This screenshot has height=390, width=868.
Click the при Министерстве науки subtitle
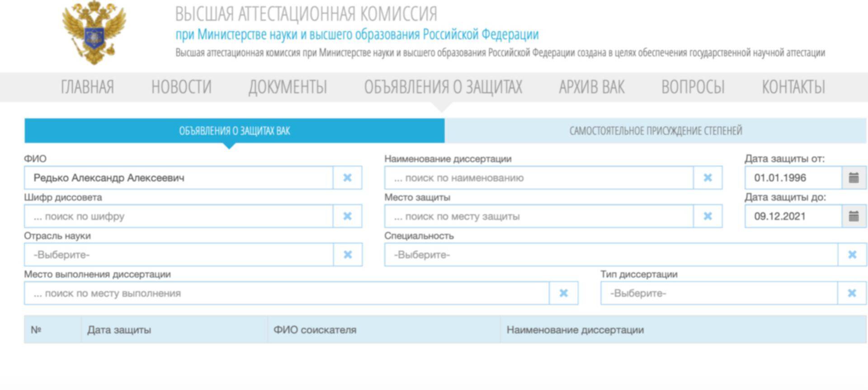point(357,34)
